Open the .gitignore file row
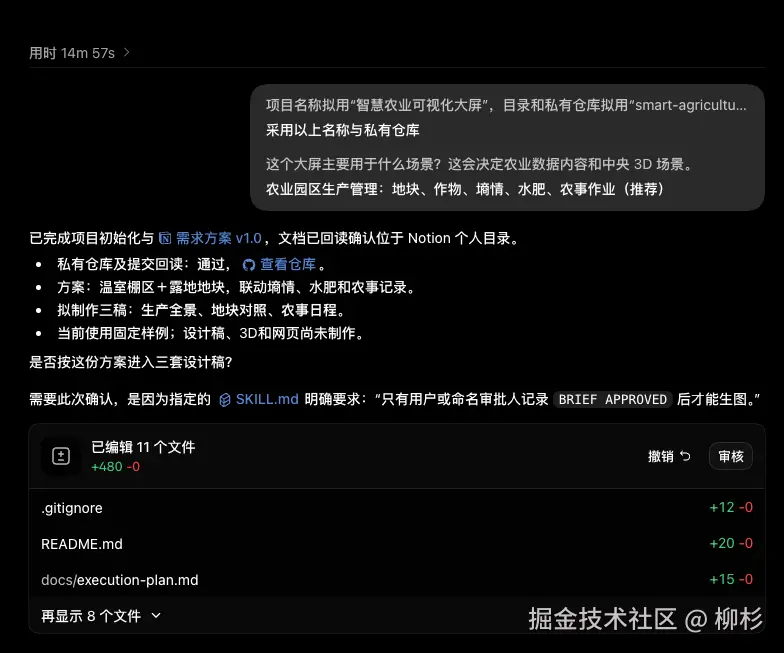The height and width of the screenshot is (653, 784). (x=397, y=508)
